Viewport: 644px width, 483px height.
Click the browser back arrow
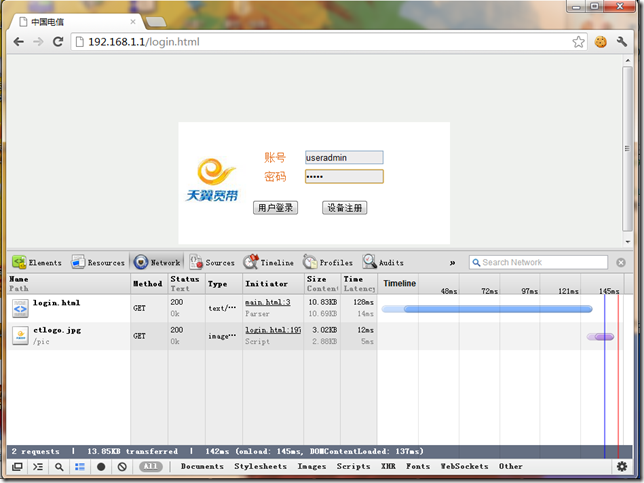[x=18, y=41]
